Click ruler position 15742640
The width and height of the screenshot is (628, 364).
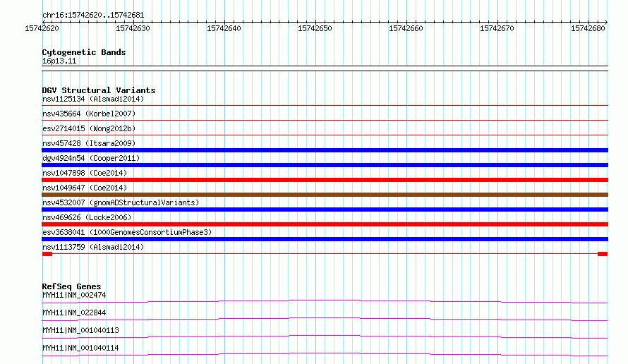click(x=224, y=28)
